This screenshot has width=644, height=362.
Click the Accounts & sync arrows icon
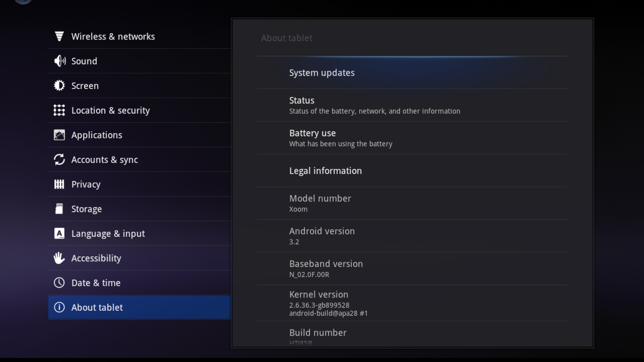click(x=59, y=160)
